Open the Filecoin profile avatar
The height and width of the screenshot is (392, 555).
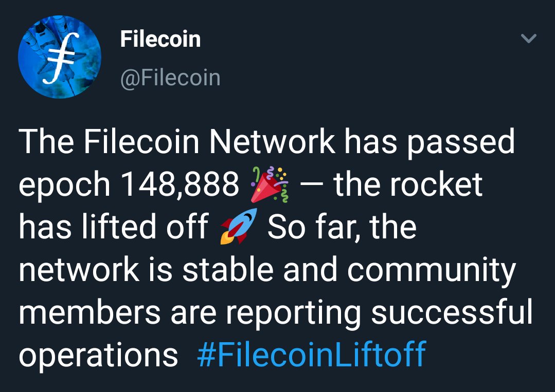click(60, 57)
